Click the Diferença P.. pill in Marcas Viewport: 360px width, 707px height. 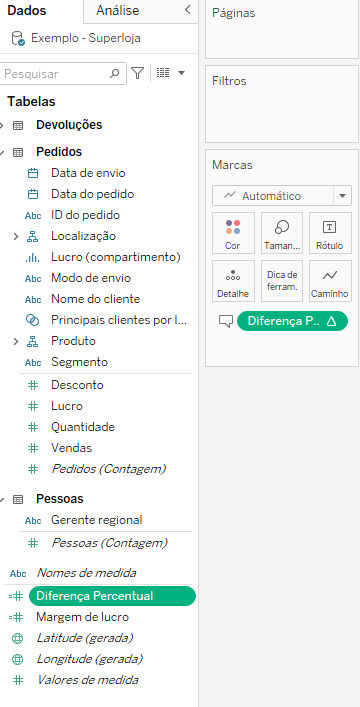pos(292,321)
